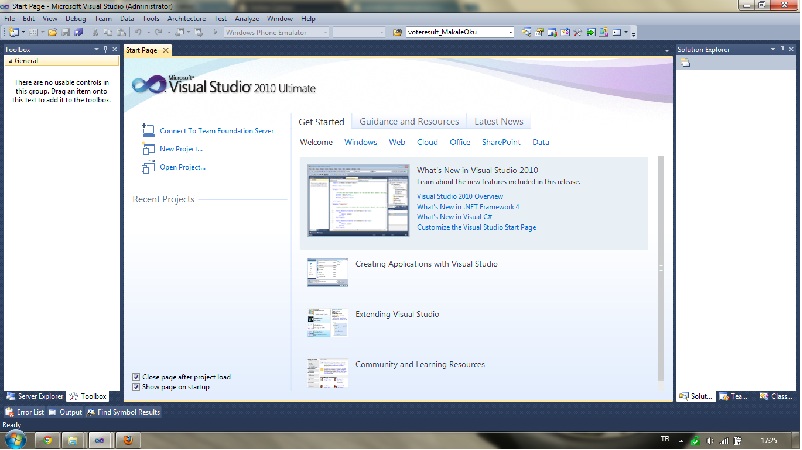Open the Analyze menu
This screenshot has width=802, height=450.
pos(247,18)
